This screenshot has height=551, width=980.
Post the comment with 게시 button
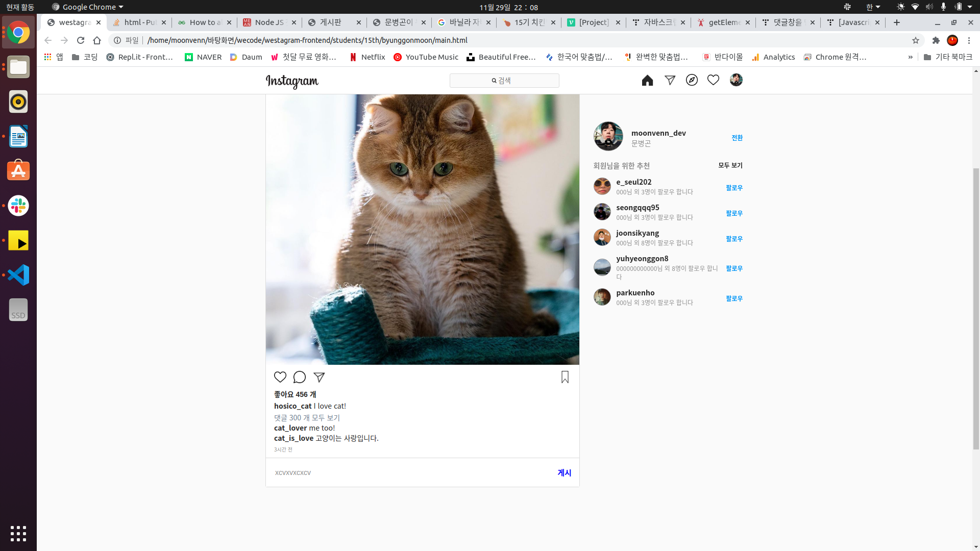point(564,473)
